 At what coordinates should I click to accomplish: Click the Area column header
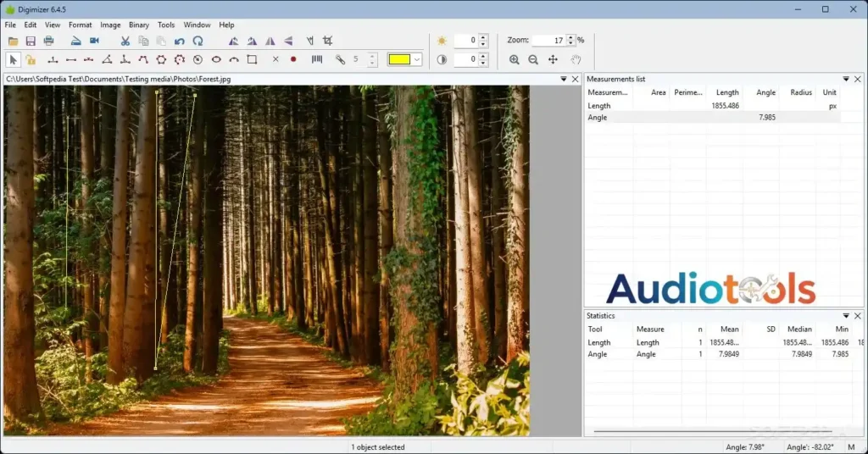pos(658,92)
